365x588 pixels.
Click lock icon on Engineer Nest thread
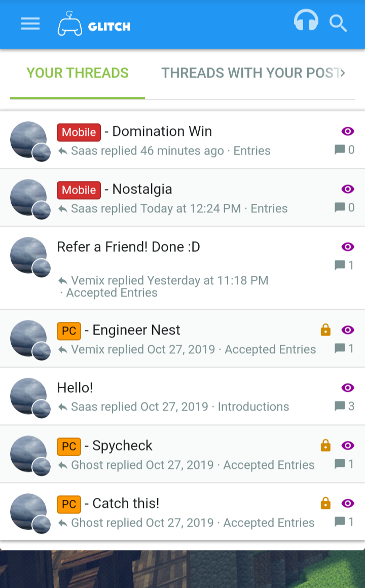(325, 330)
